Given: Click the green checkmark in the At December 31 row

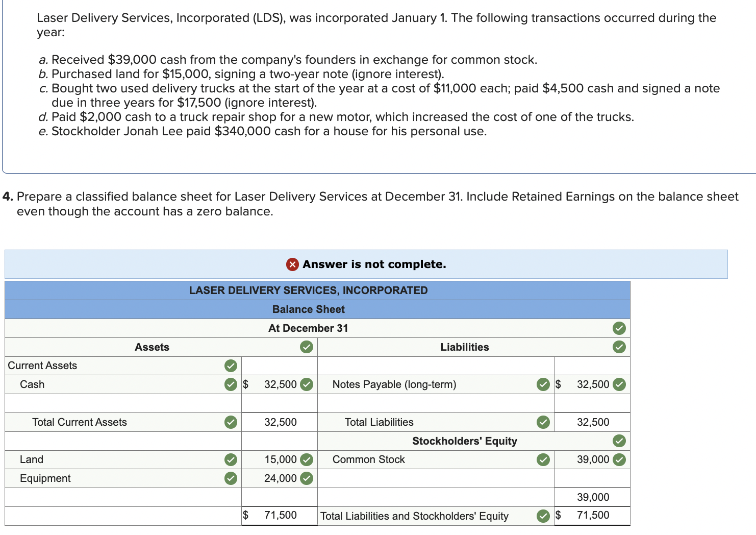Looking at the screenshot, I should click(619, 328).
